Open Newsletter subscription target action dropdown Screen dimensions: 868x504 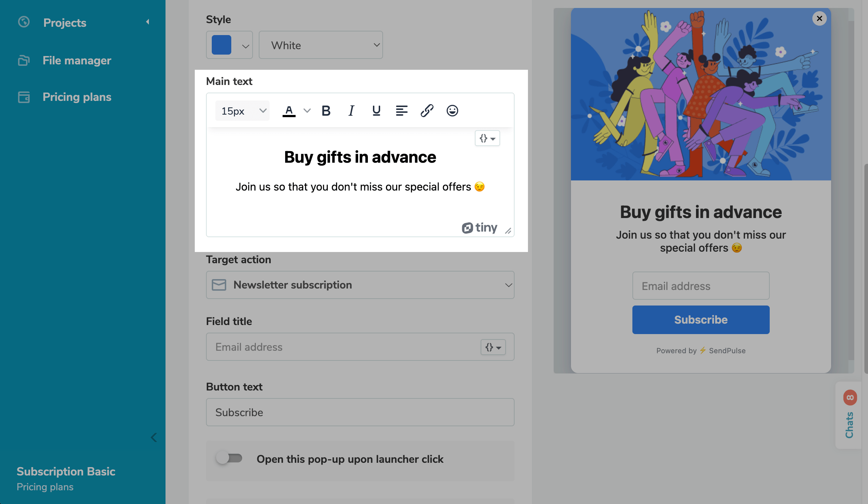pyautogui.click(x=360, y=285)
